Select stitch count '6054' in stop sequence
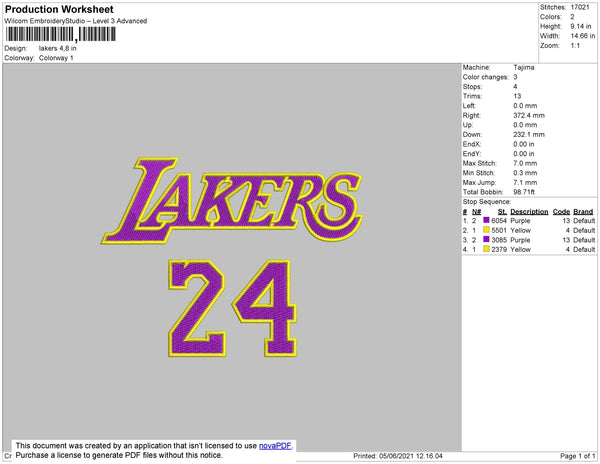 coord(499,221)
